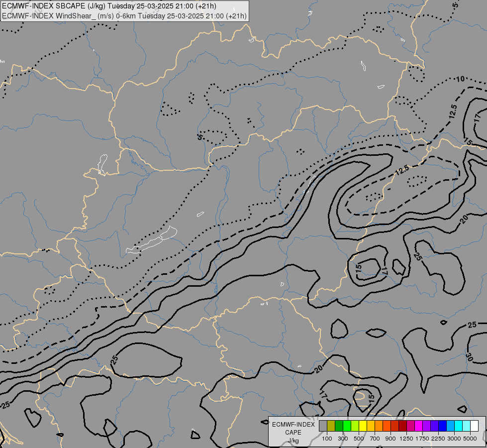Viewport: 487px width, 448px height.
Task: Click the 3000 legend tick label
Action: tap(454, 439)
